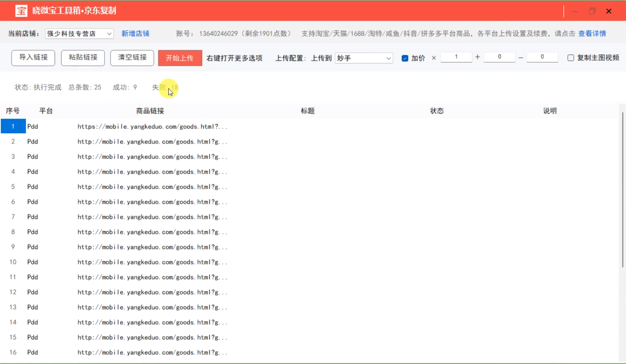This screenshot has width=626, height=364.
Task: Select row number 10 in list
Action: point(13,262)
